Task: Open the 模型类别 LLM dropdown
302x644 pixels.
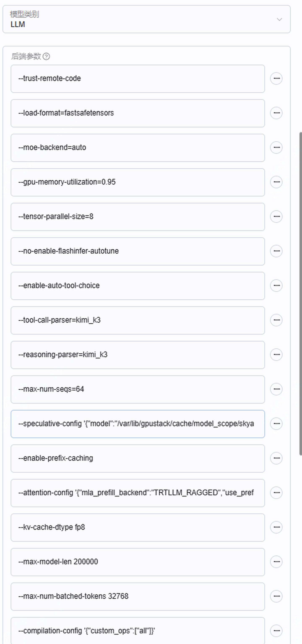Action: tap(147, 19)
